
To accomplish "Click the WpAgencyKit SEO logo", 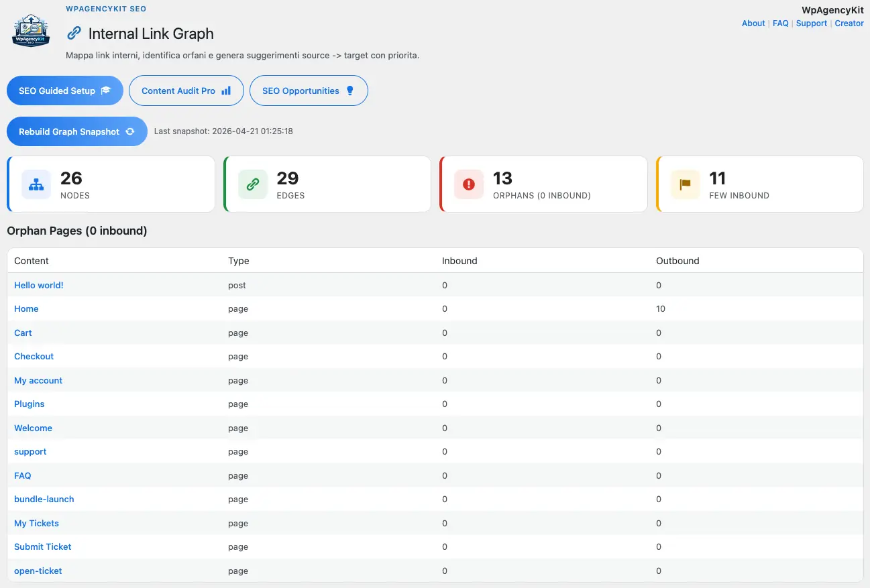I will coord(31,31).
